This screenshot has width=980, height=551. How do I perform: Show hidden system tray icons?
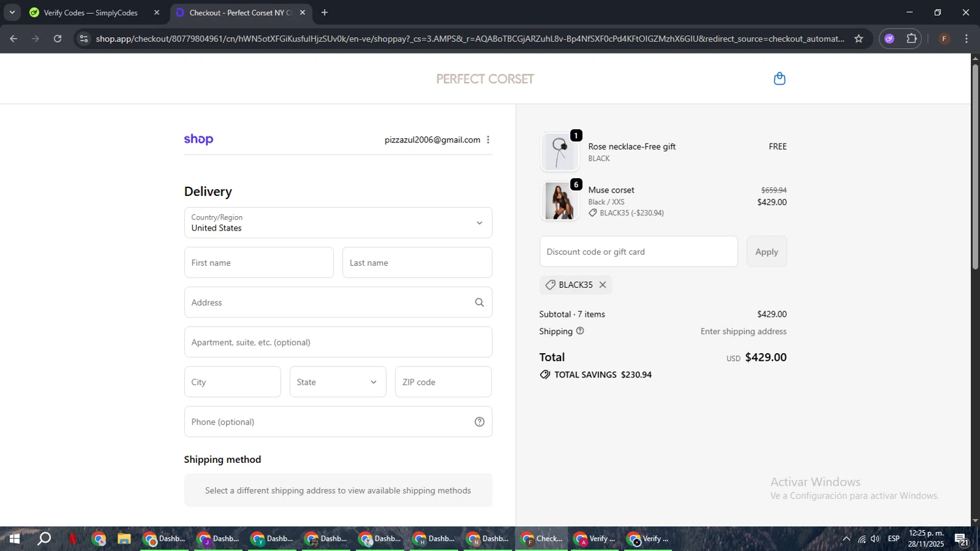846,539
